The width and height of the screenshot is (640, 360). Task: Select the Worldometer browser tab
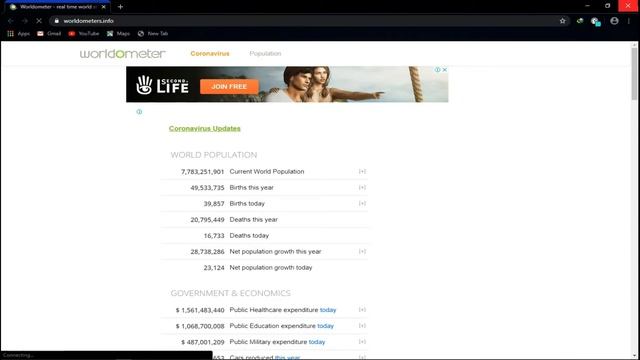[58, 7]
